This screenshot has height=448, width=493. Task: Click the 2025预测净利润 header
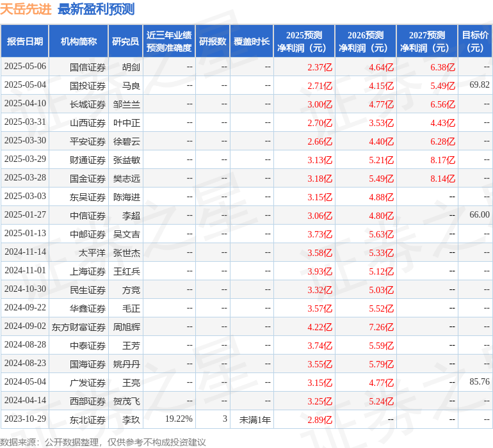[x=304, y=41]
